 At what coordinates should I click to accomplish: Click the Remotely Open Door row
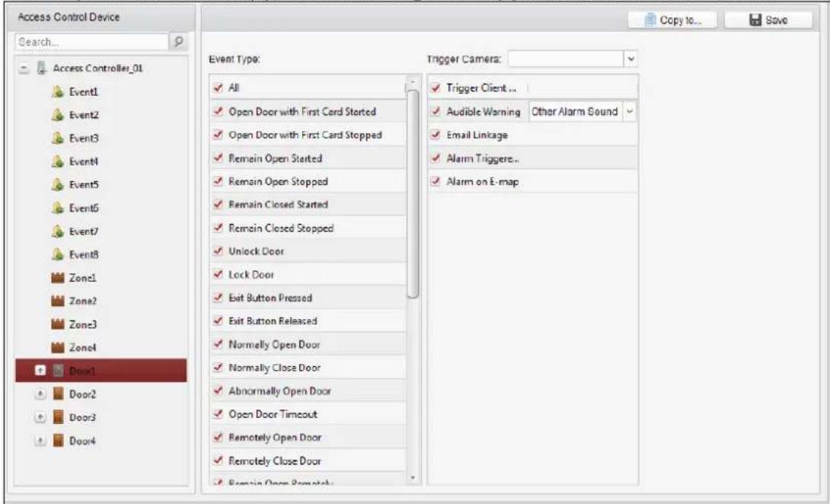[x=308, y=437]
